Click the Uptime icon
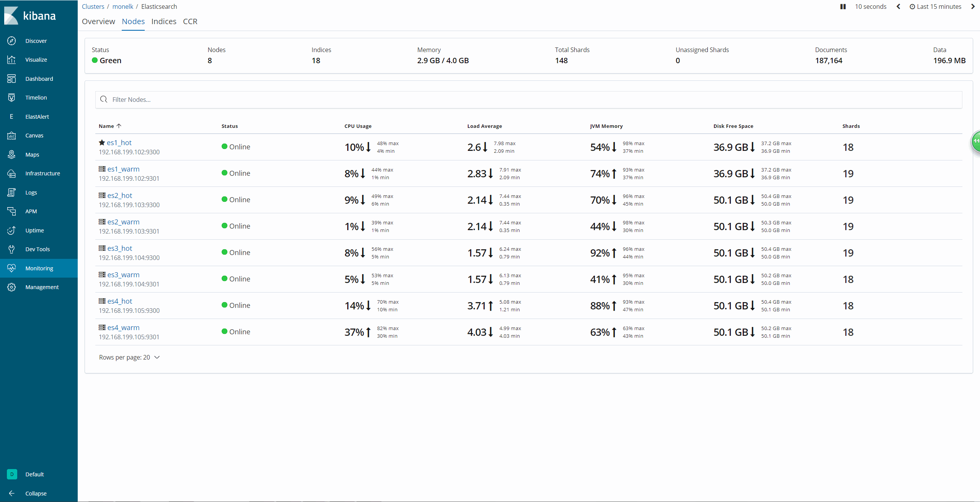 11,230
